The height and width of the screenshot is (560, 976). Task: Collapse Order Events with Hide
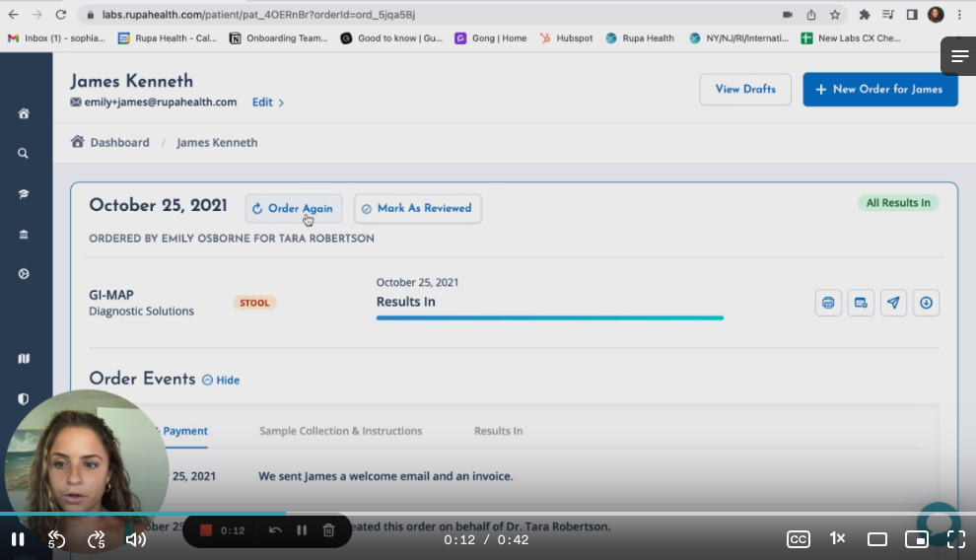tap(221, 380)
